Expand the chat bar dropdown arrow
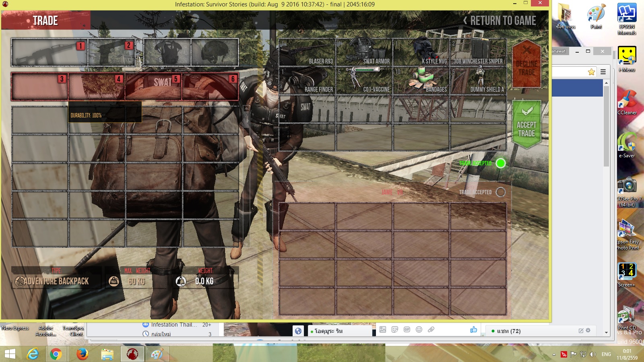The image size is (644, 362). tap(606, 333)
